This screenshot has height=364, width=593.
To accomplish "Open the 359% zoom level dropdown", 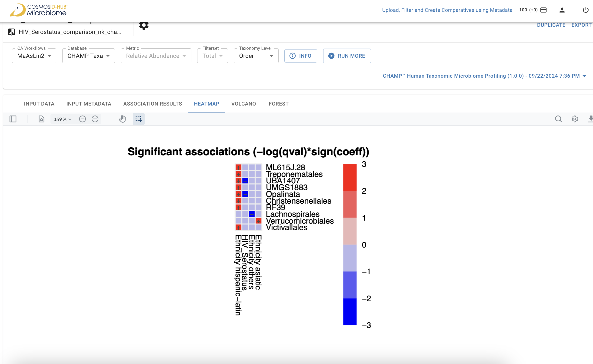I will pos(62,119).
